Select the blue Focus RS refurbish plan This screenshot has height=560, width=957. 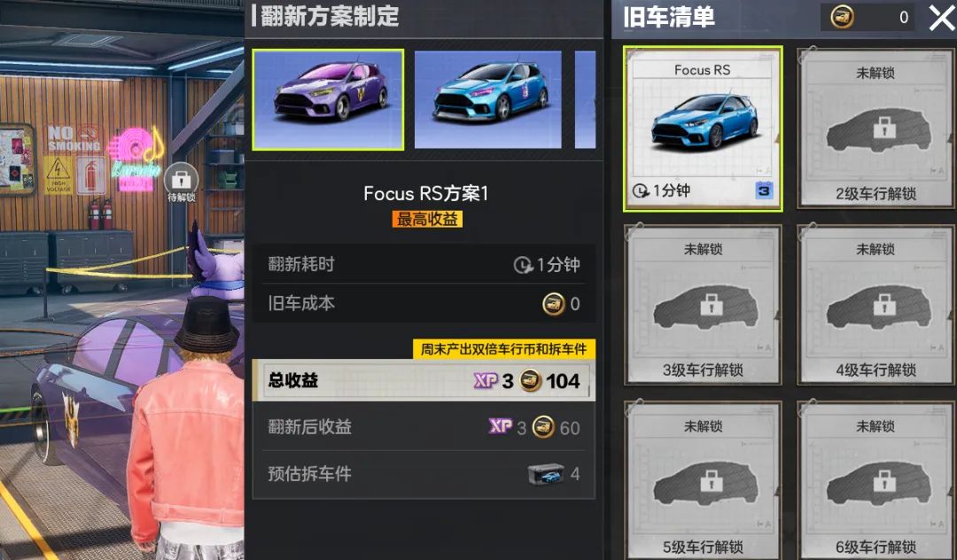[487, 99]
